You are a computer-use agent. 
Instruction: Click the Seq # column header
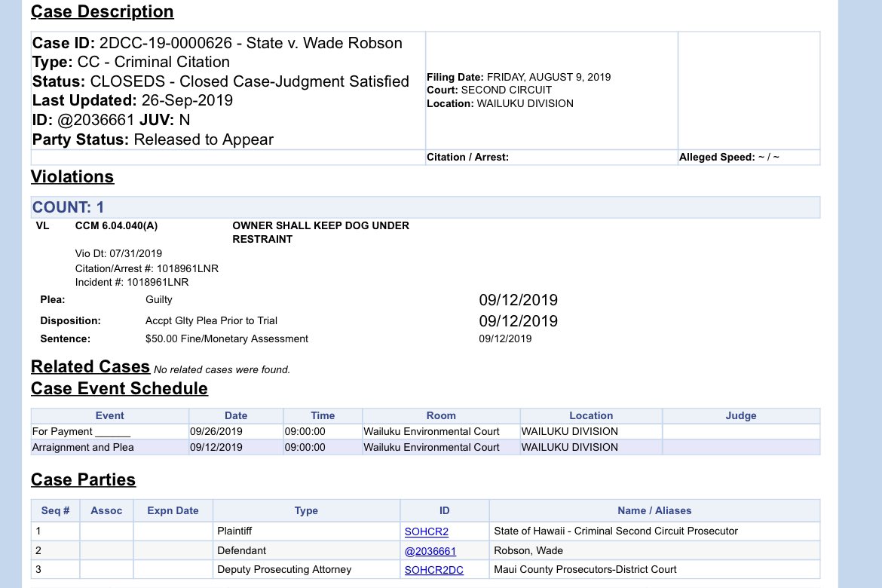pos(55,511)
